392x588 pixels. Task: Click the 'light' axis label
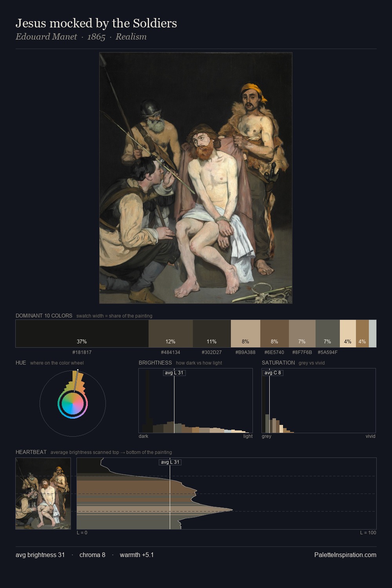point(248,436)
